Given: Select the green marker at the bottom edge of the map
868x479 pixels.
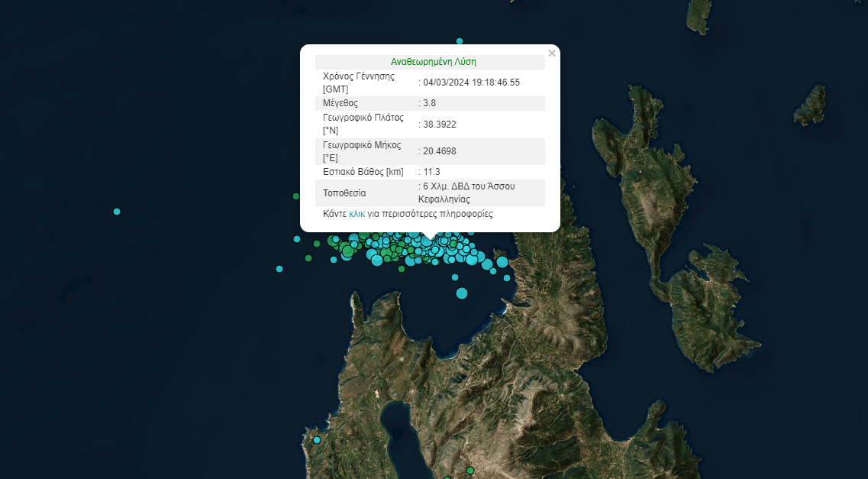Looking at the screenshot, I should click(x=470, y=471).
